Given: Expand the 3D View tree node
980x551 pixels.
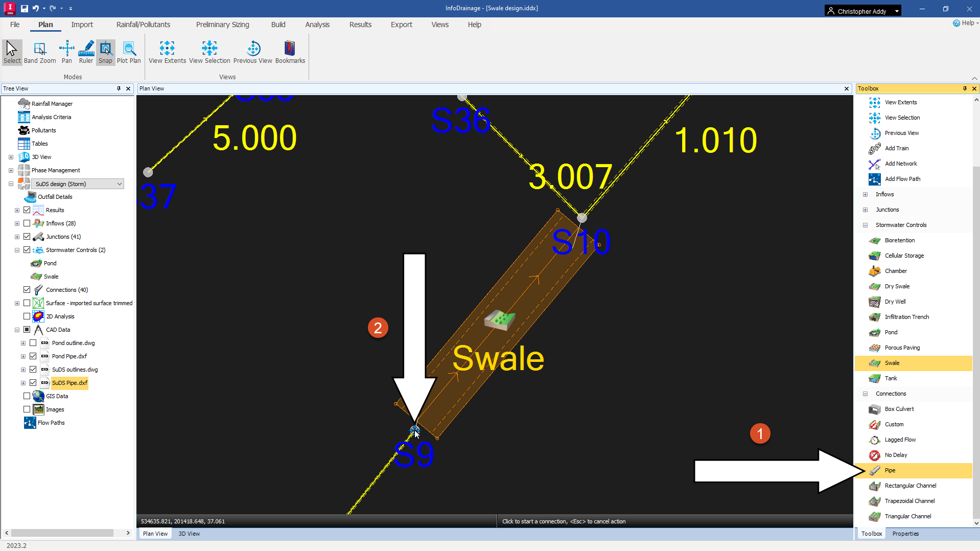Looking at the screenshot, I should pyautogui.click(x=11, y=157).
